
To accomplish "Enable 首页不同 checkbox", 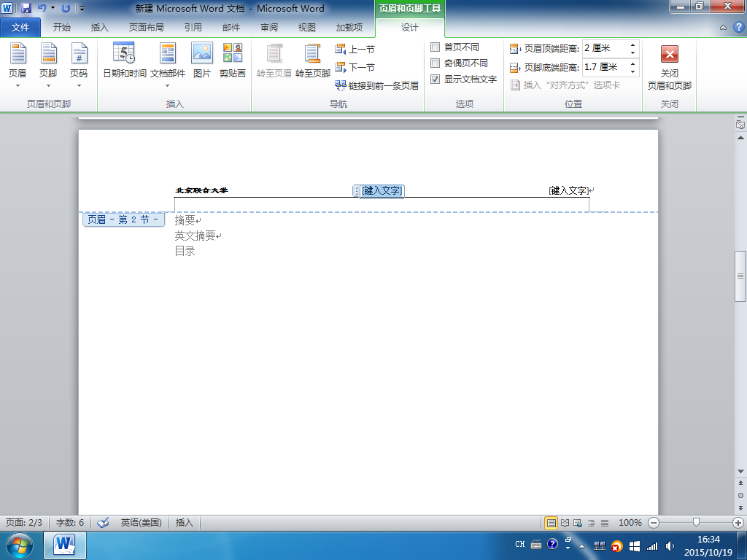I will 435,47.
